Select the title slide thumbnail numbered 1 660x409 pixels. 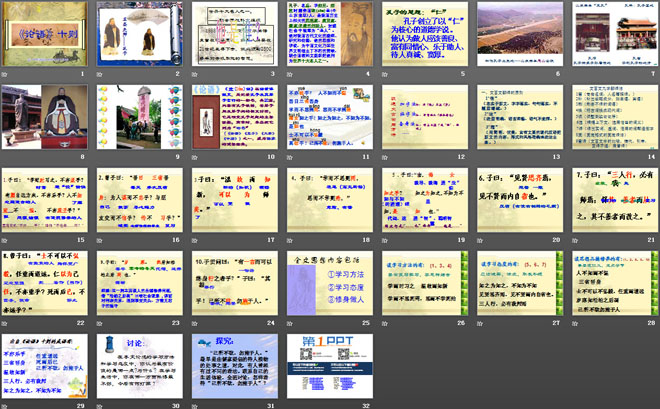point(46,35)
